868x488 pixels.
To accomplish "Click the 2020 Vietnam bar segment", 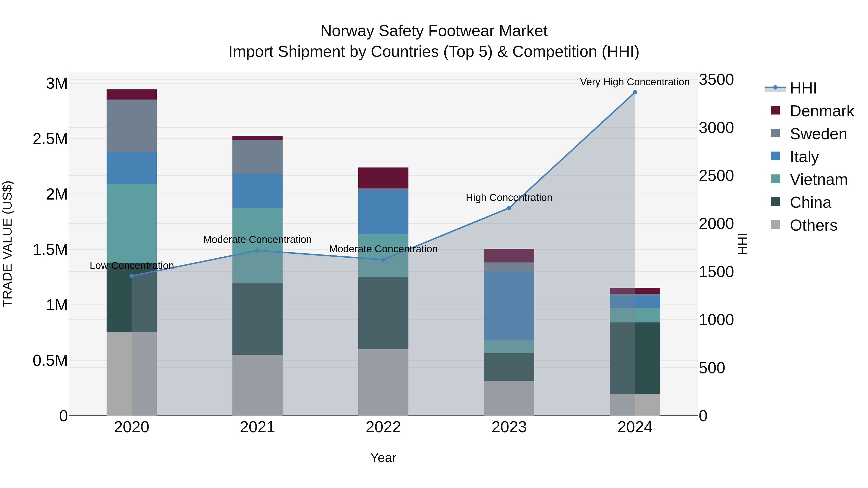I will point(132,223).
